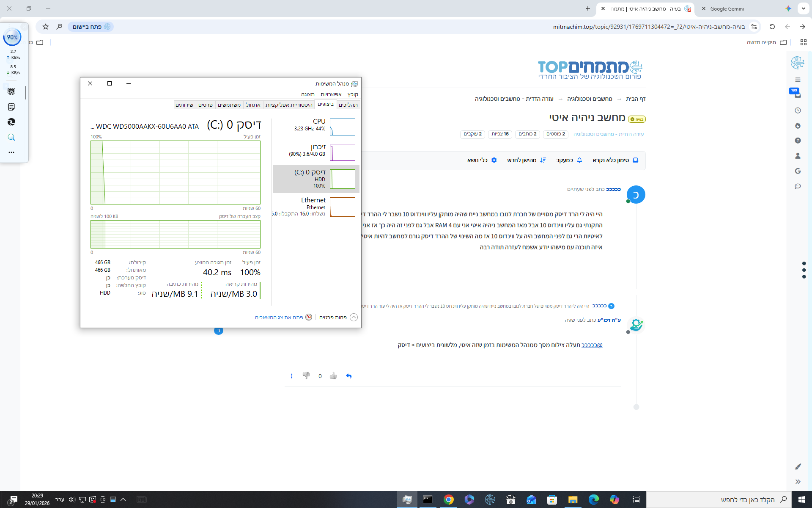
Task: Click the Chrome icon in the Windows taskbar
Action: [448, 500]
